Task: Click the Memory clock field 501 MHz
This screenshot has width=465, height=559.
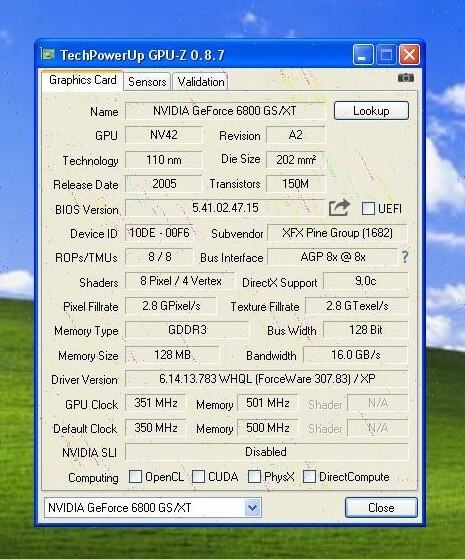Action: coord(267,403)
